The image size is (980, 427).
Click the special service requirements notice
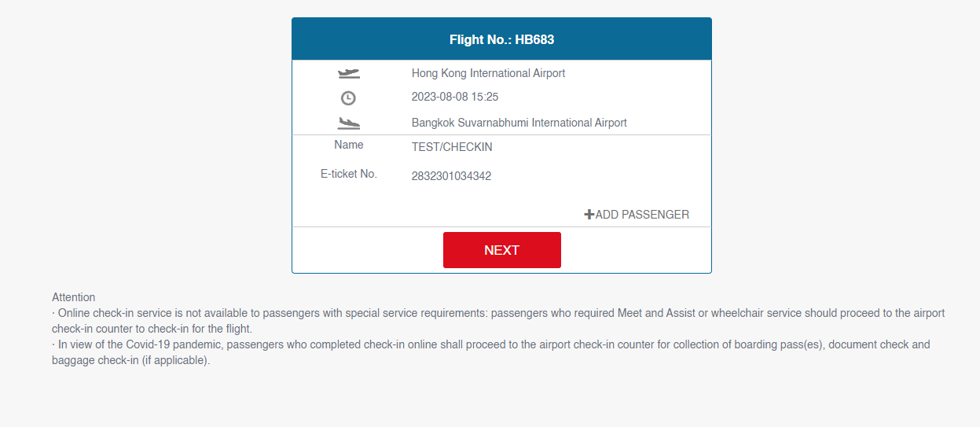coord(498,321)
